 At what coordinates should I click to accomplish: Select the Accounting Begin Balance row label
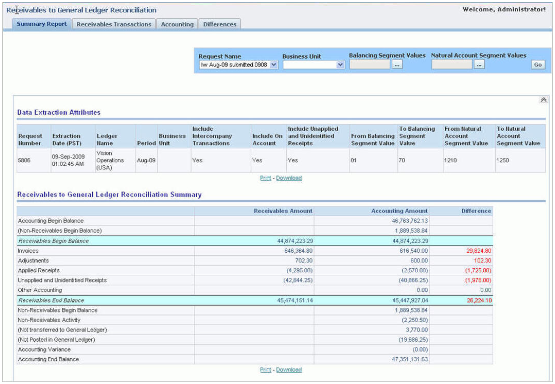pyautogui.click(x=51, y=221)
